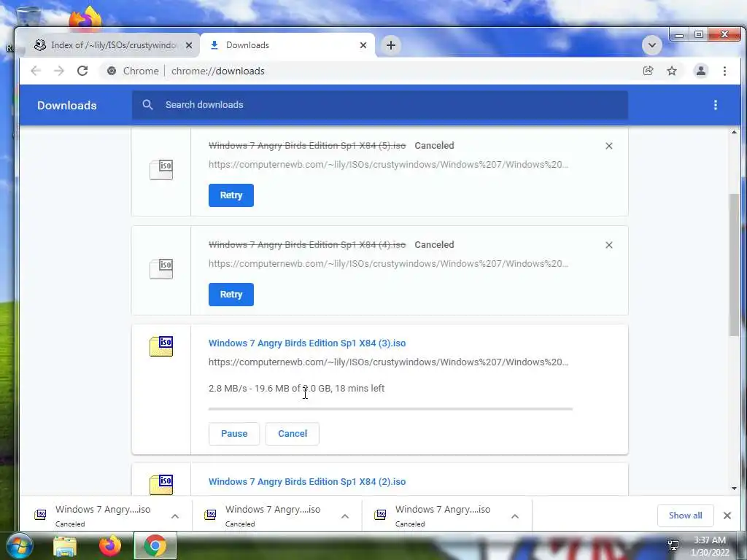Click the network tray icon
This screenshot has width=747, height=560.
[x=673, y=545]
